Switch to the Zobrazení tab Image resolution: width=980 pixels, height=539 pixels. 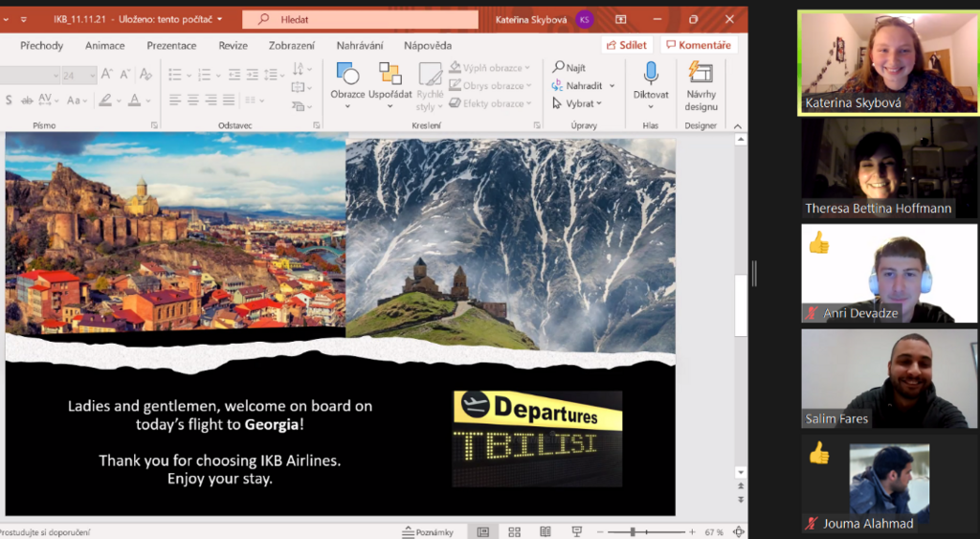tap(292, 46)
